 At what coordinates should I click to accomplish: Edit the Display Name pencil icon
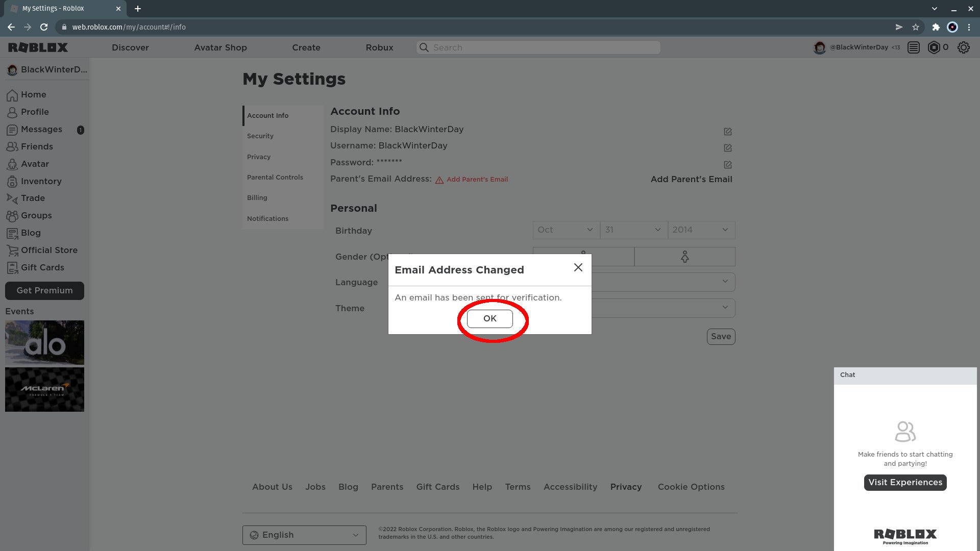[728, 132]
